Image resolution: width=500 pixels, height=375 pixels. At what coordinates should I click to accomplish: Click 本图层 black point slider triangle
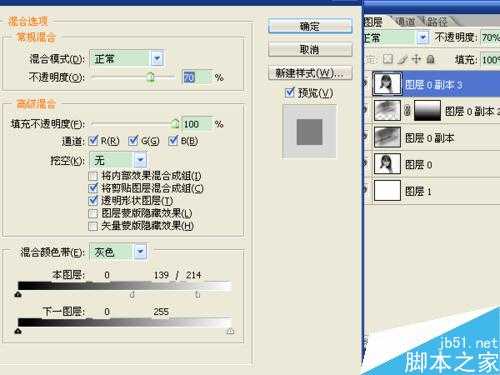point(18,294)
